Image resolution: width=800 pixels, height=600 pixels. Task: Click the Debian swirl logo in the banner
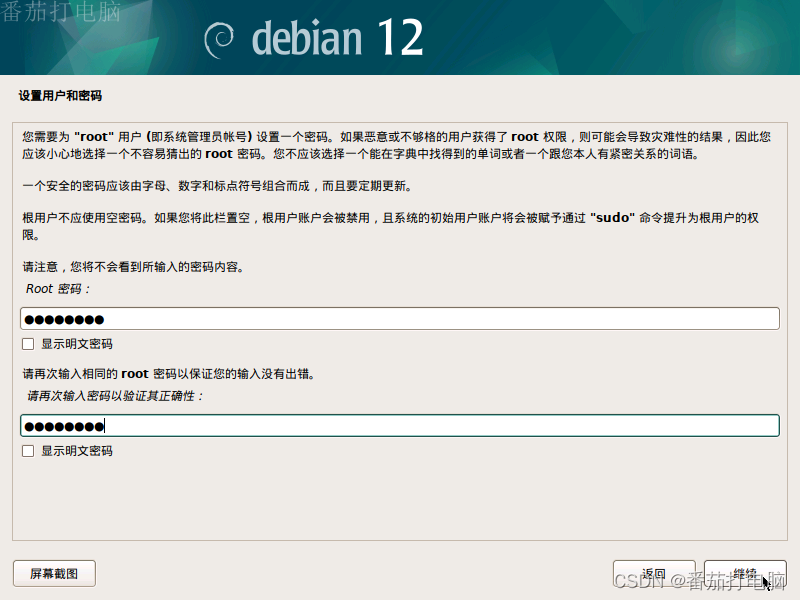(219, 40)
